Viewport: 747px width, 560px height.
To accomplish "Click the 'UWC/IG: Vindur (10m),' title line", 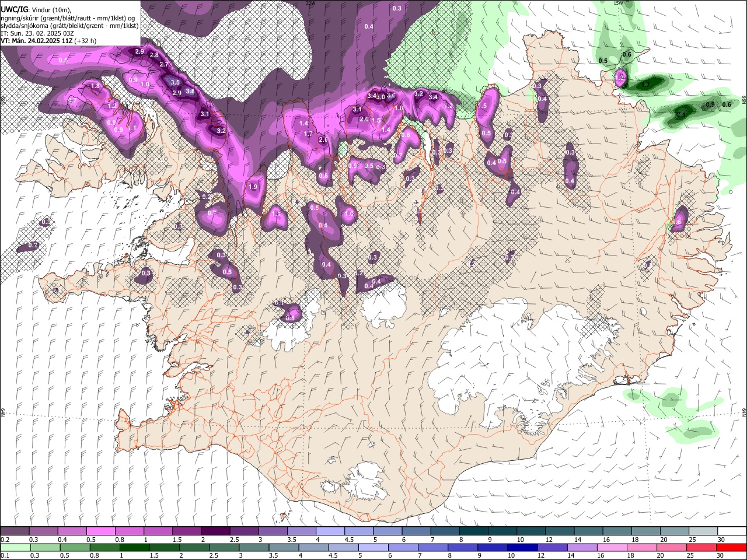I will click(x=36, y=10).
